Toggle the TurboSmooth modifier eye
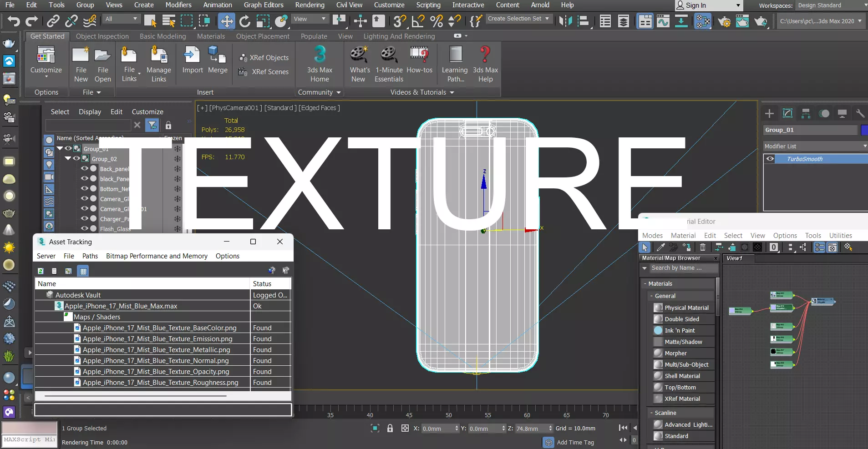 point(770,159)
